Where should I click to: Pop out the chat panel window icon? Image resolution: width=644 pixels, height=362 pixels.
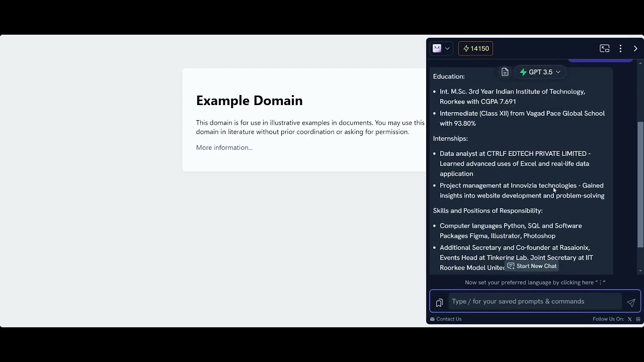point(605,48)
